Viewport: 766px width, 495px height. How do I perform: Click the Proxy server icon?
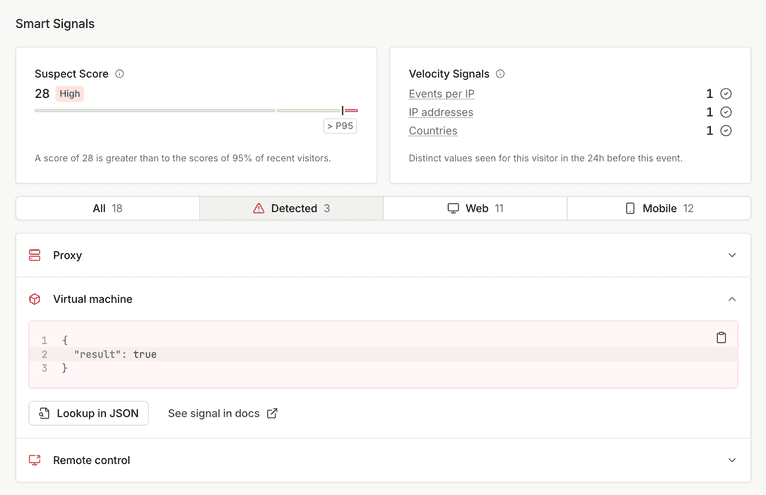click(x=35, y=256)
